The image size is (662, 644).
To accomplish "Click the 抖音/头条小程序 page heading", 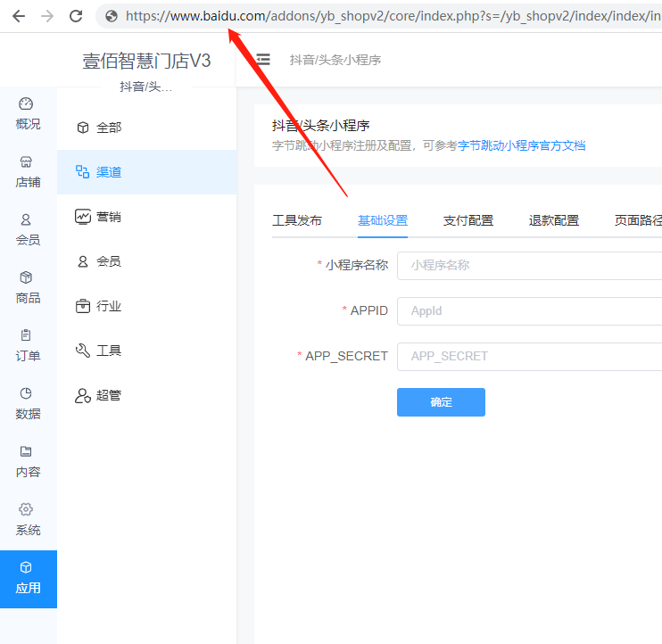I will click(321, 126).
